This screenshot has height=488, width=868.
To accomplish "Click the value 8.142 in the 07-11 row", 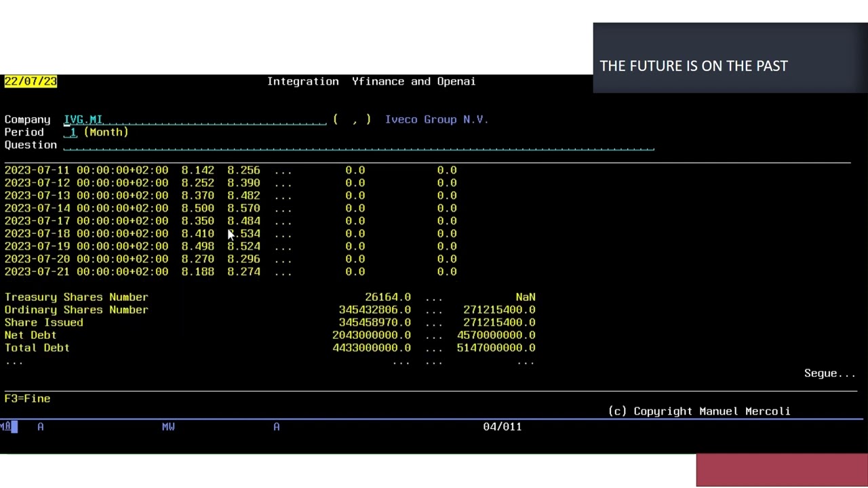I will 197,170.
